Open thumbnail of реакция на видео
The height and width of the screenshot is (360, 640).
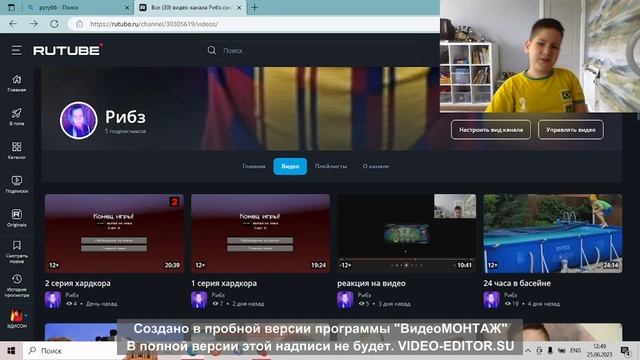(407, 233)
